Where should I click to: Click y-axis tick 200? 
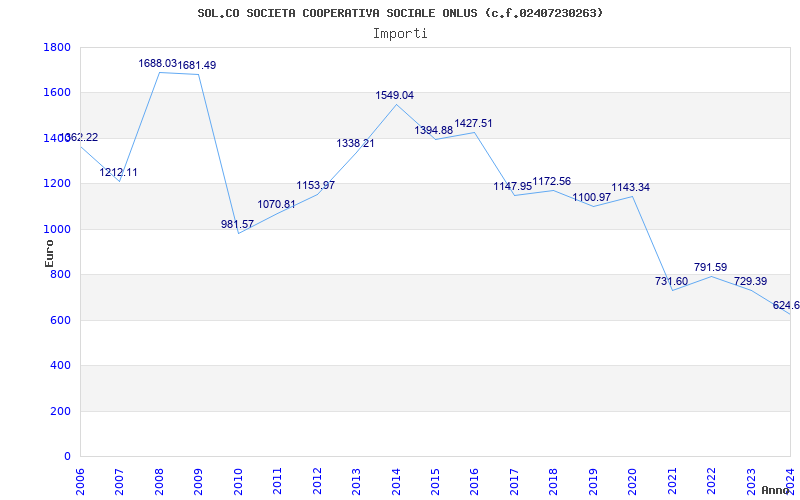[60, 411]
